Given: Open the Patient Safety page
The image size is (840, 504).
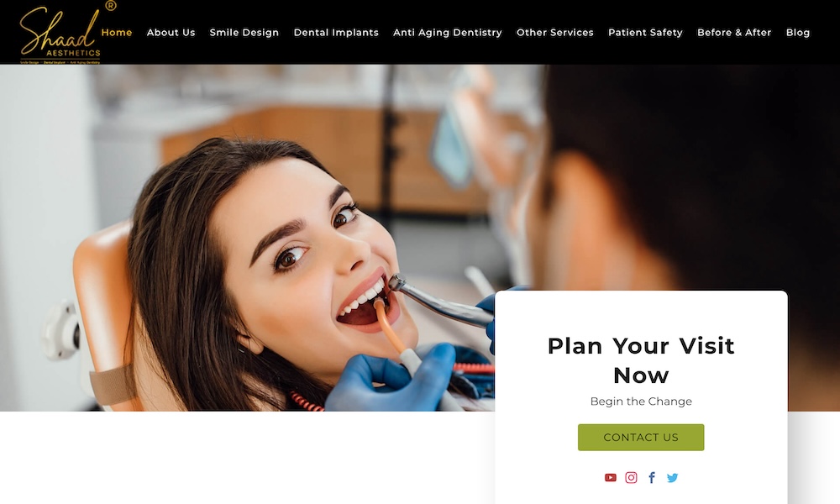Looking at the screenshot, I should click(645, 32).
